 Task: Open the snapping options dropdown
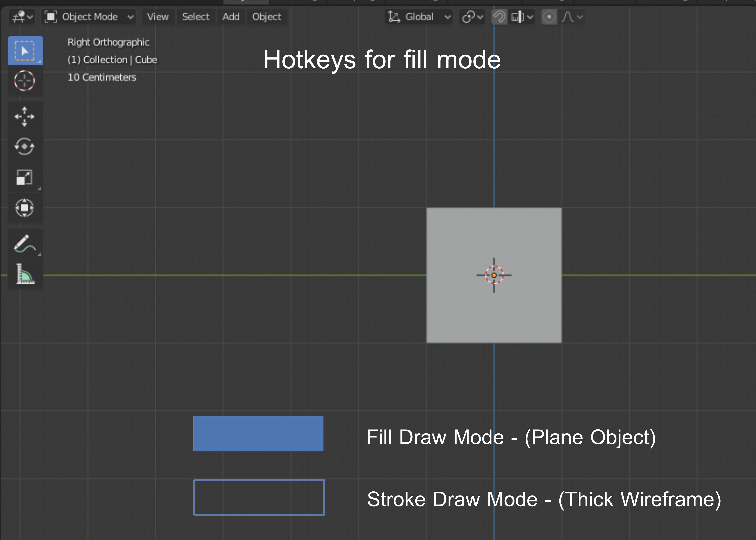tap(522, 17)
